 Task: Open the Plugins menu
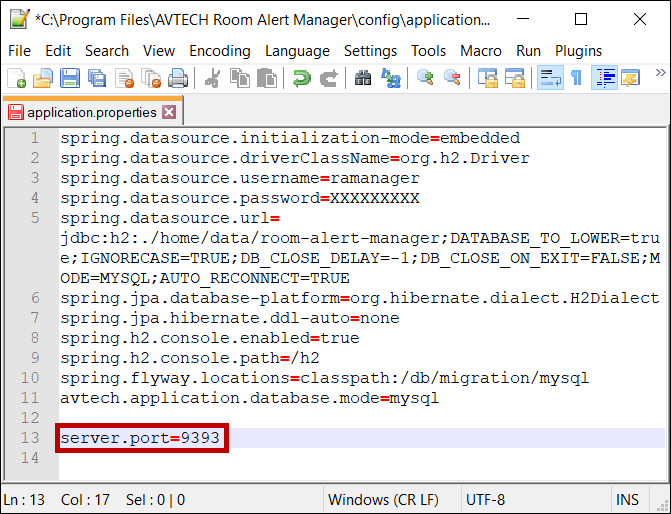click(578, 50)
